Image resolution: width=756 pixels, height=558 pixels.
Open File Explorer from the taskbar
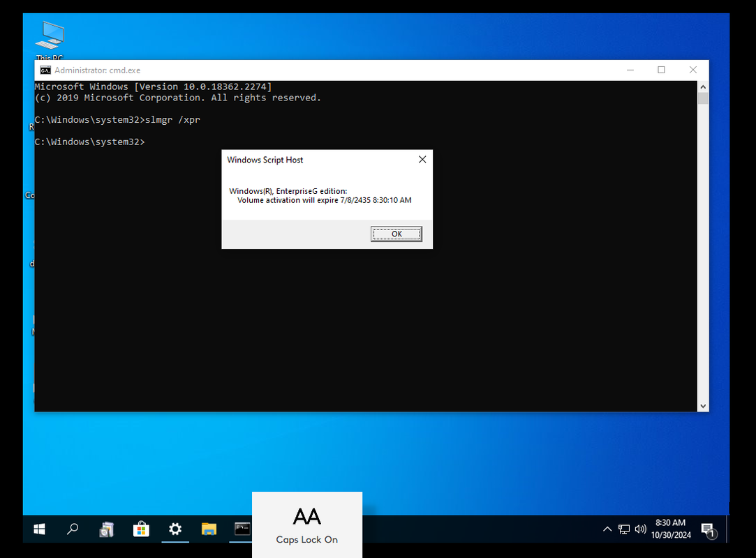(x=209, y=529)
